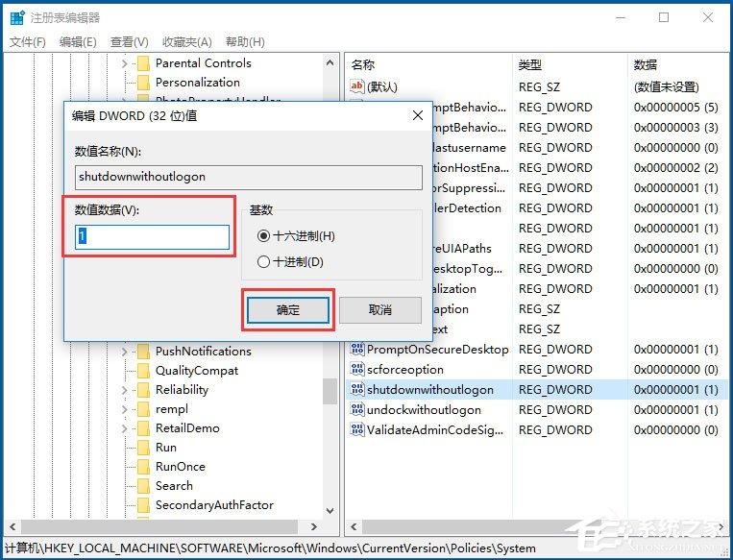Select the SecondaryAuthFactor tree item label
Screen dimensions: 733x560
pyautogui.click(x=214, y=505)
